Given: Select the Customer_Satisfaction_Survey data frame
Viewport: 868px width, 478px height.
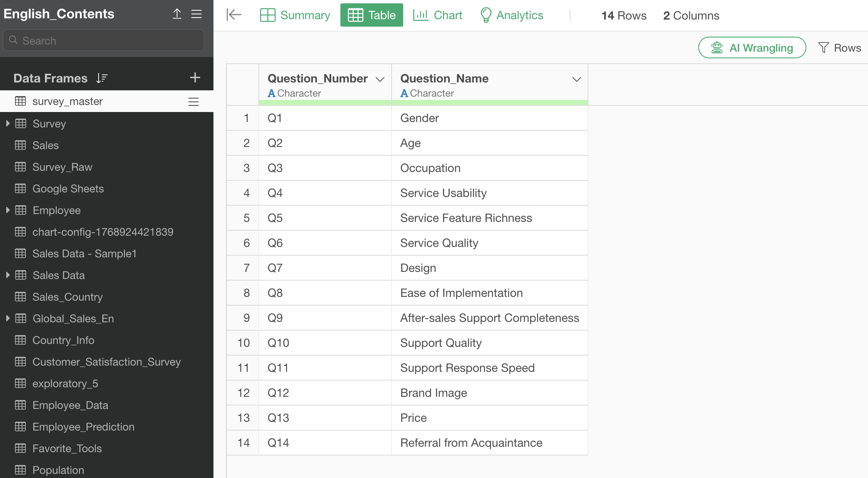Looking at the screenshot, I should [x=107, y=362].
